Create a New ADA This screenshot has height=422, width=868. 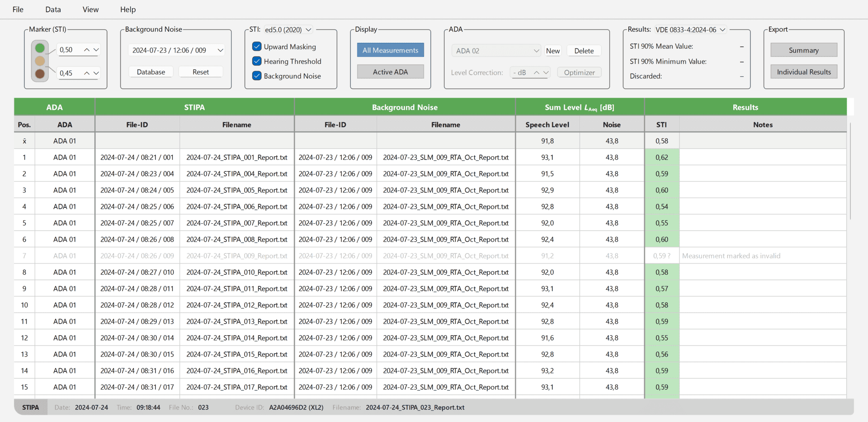(553, 51)
